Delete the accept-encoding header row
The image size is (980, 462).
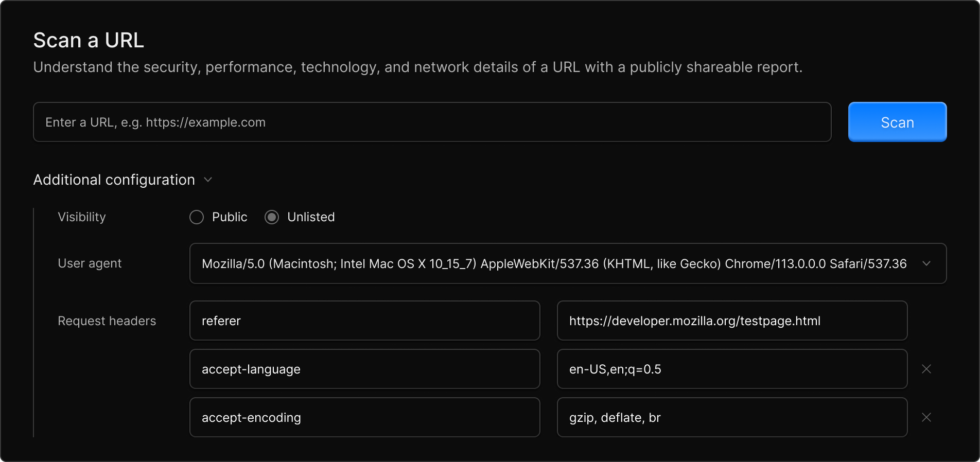(926, 417)
